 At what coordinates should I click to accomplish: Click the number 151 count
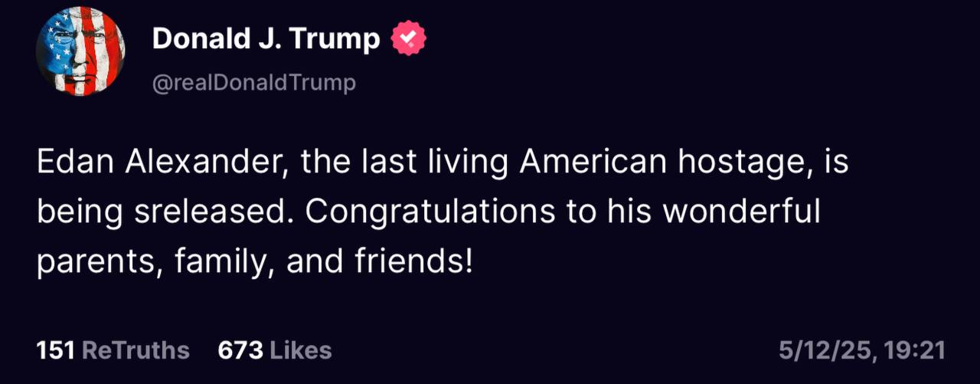pyautogui.click(x=55, y=350)
